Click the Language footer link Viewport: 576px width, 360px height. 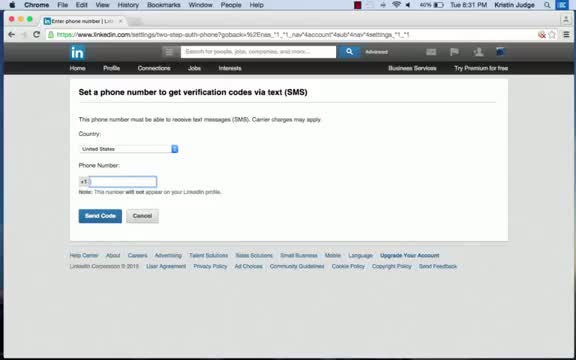click(x=360, y=255)
